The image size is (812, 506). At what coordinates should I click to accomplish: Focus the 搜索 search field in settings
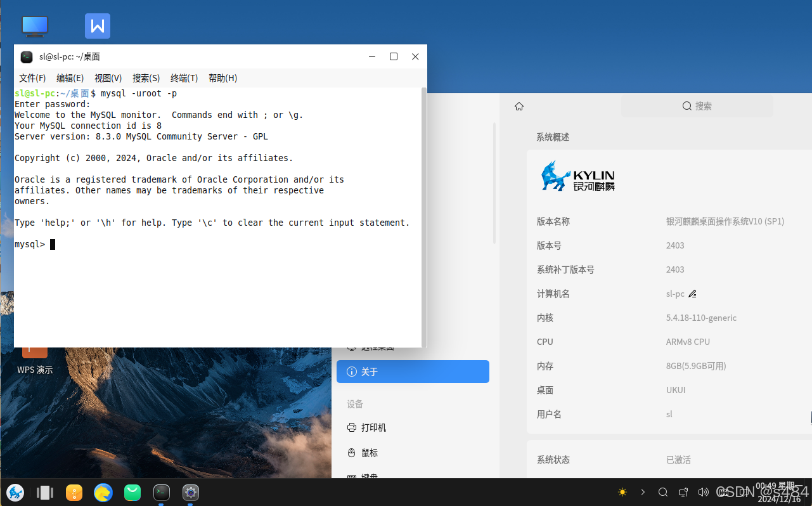(x=697, y=106)
